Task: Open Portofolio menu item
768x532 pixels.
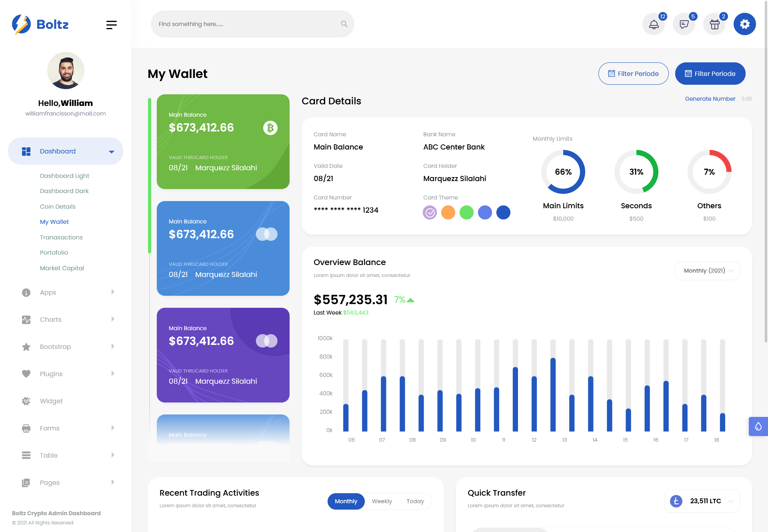Action: pos(54,253)
